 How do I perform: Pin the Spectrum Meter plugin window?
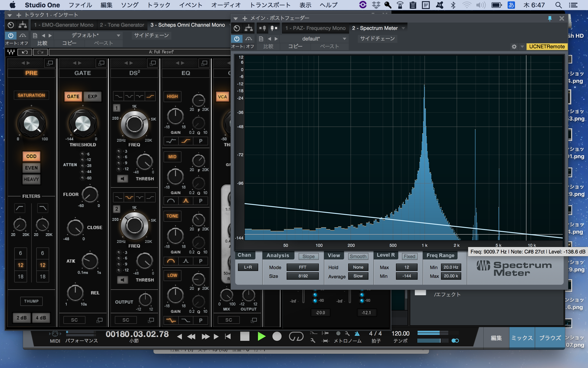tap(550, 18)
